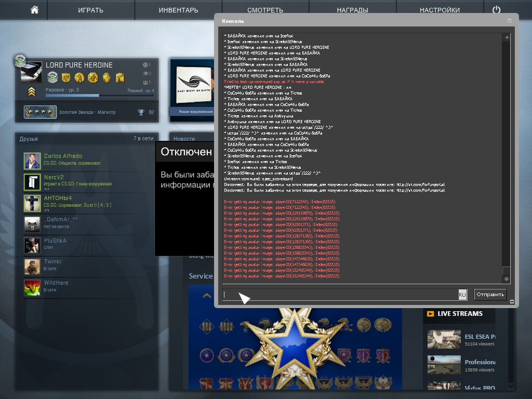Click the Professional stream thumbnail
The width and height of the screenshot is (532, 399).
tap(444, 364)
